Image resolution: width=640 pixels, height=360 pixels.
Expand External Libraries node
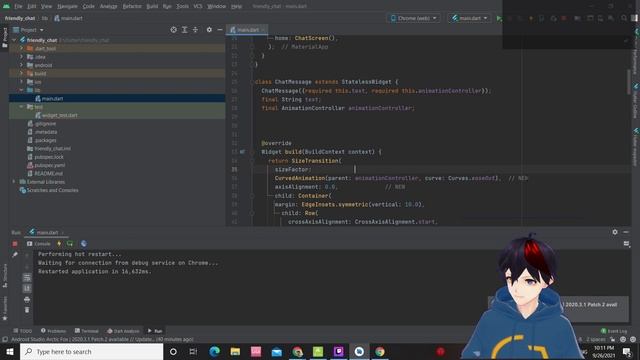[x=15, y=182]
